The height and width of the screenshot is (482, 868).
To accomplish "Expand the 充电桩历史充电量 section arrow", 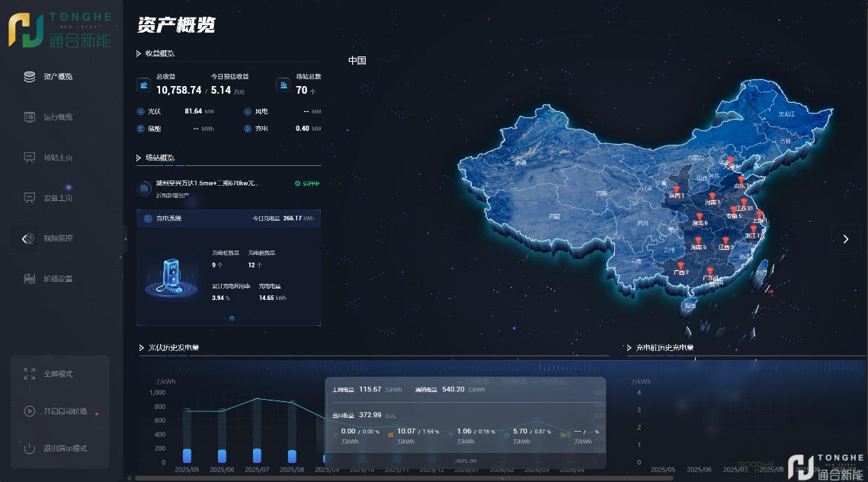I will pos(629,347).
